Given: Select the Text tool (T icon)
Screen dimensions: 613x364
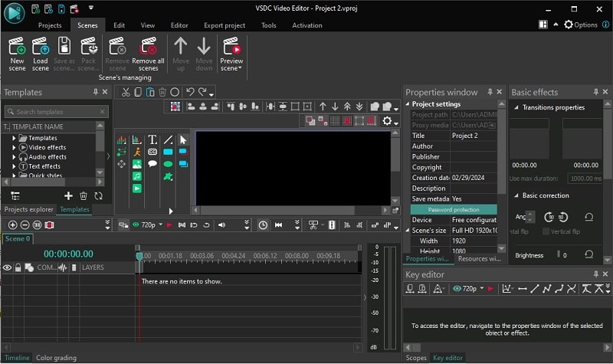Looking at the screenshot, I should pos(152,139).
